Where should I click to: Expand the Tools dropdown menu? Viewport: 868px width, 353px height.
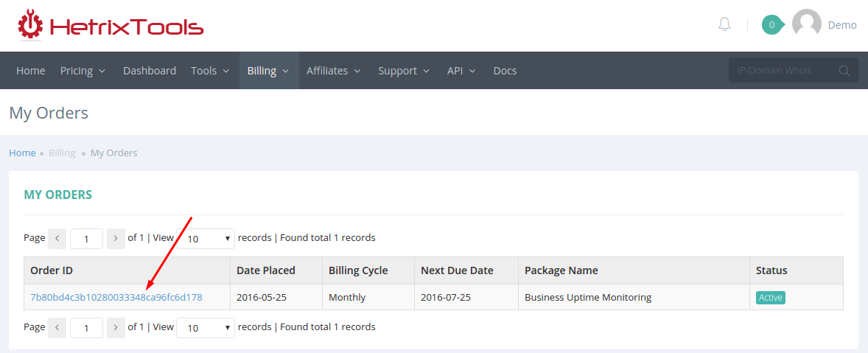[210, 71]
